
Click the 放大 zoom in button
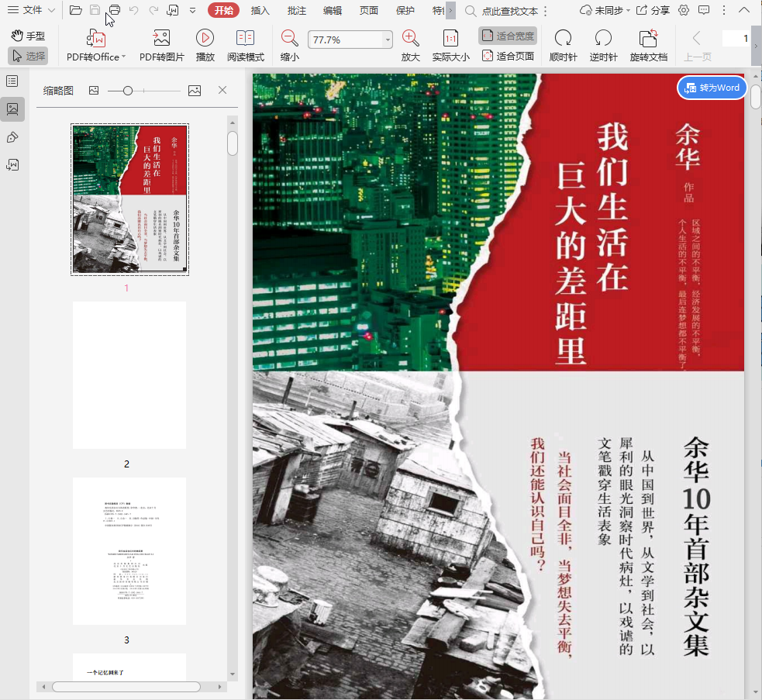(411, 46)
